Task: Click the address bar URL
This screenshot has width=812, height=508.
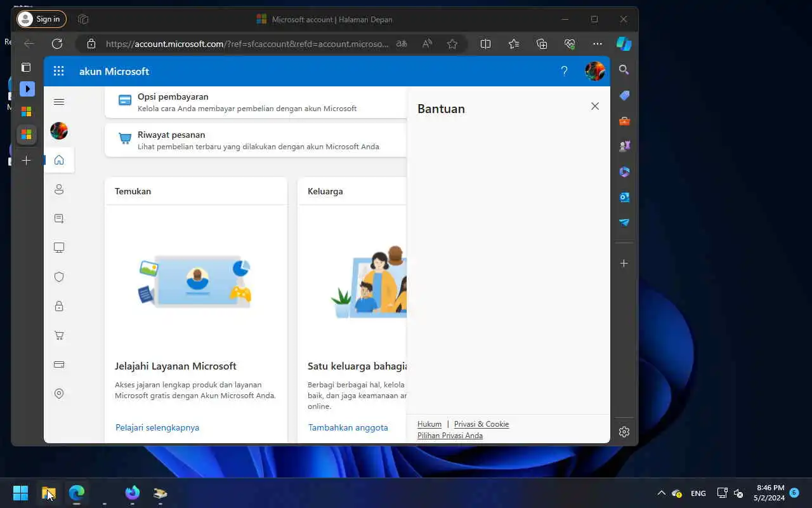Action: pos(247,44)
